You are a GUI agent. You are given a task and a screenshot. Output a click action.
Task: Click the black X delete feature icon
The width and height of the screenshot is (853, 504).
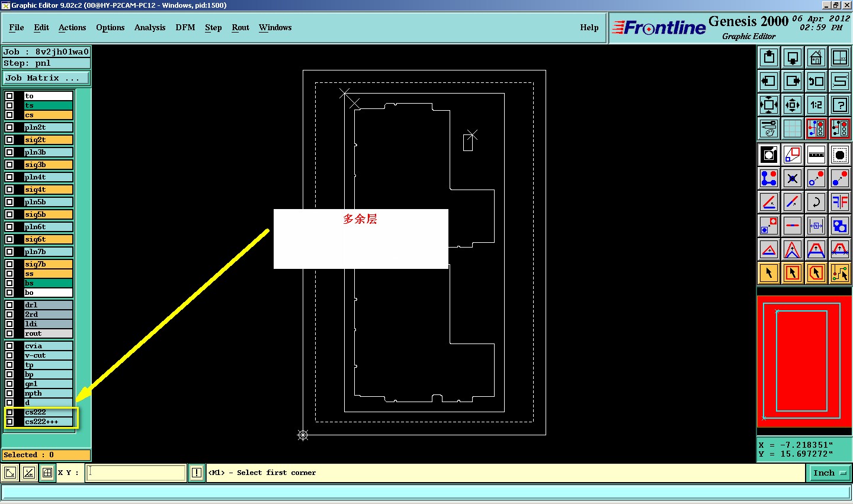[793, 178]
